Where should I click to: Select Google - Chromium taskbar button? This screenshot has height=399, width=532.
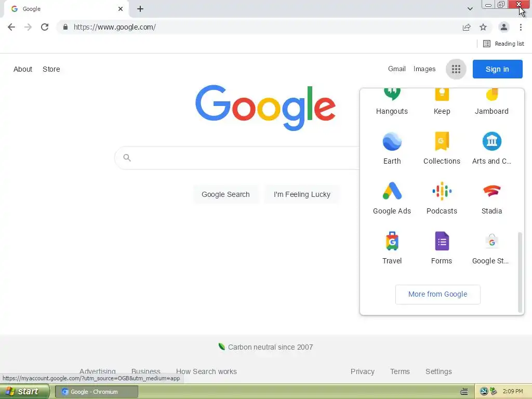tap(96, 392)
